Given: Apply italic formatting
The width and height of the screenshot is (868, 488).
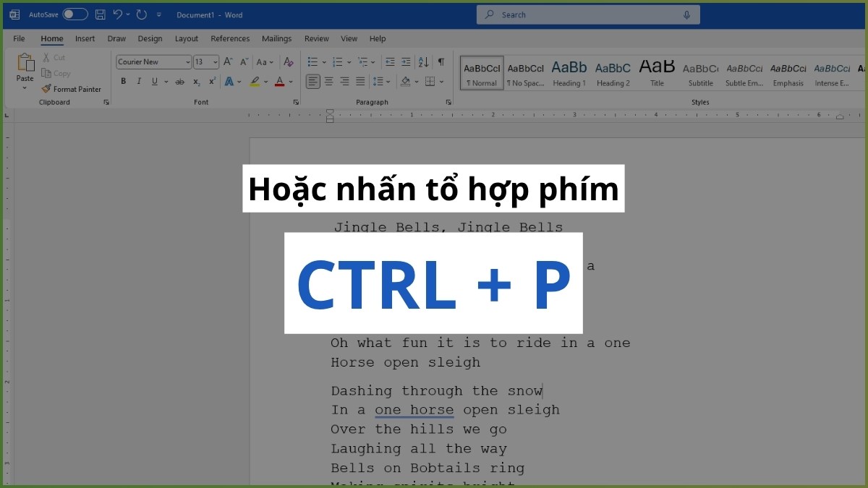Looking at the screenshot, I should (139, 81).
